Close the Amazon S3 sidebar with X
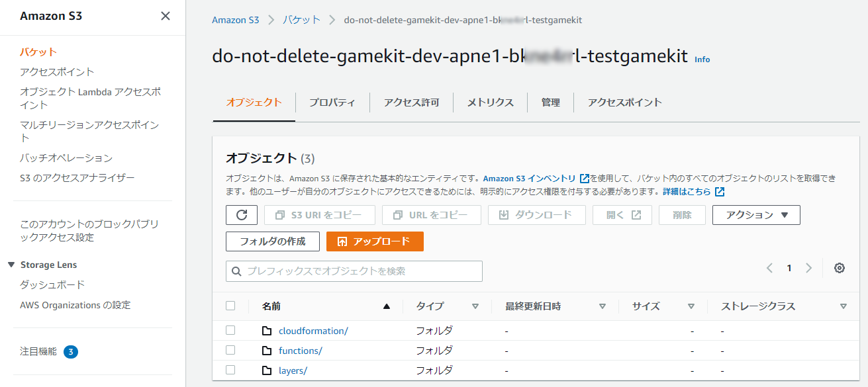This screenshot has height=387, width=868. click(166, 16)
